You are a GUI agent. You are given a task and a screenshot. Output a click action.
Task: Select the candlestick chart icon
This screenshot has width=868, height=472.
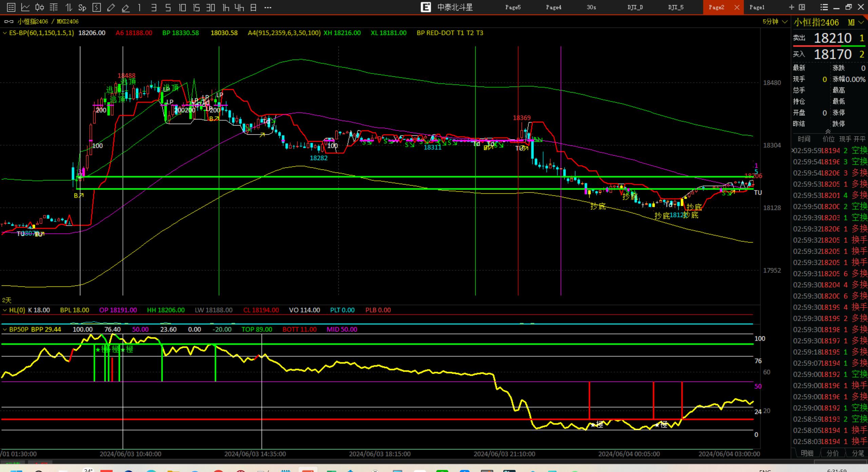39,7
